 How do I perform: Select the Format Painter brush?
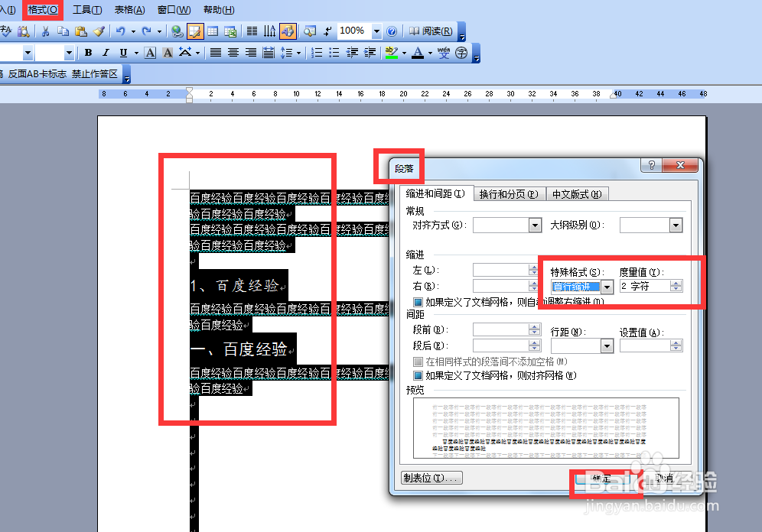(99, 31)
